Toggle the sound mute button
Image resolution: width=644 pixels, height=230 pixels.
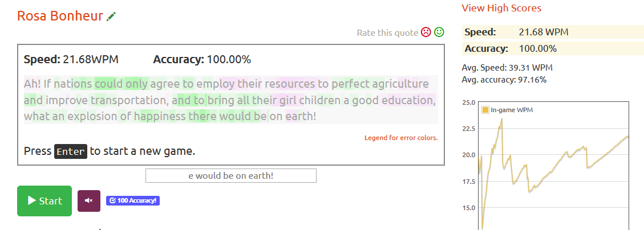coord(88,200)
